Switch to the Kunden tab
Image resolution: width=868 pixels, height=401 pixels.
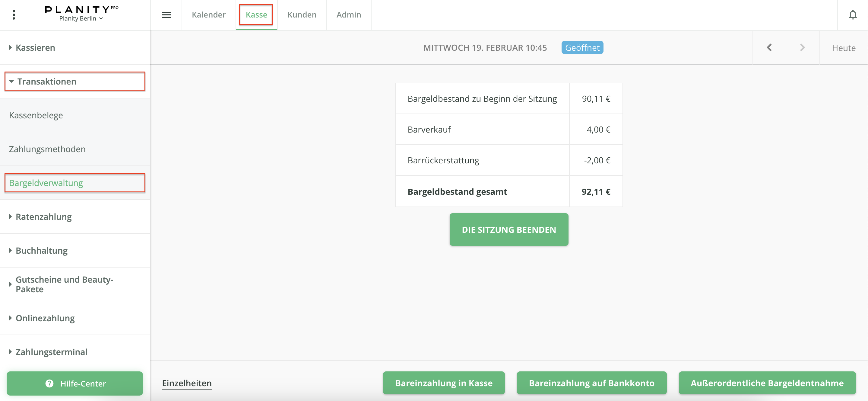coord(302,15)
